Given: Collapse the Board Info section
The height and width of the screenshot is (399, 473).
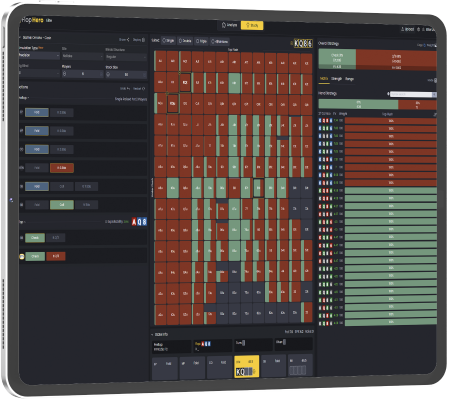Looking at the screenshot, I should 152,334.
